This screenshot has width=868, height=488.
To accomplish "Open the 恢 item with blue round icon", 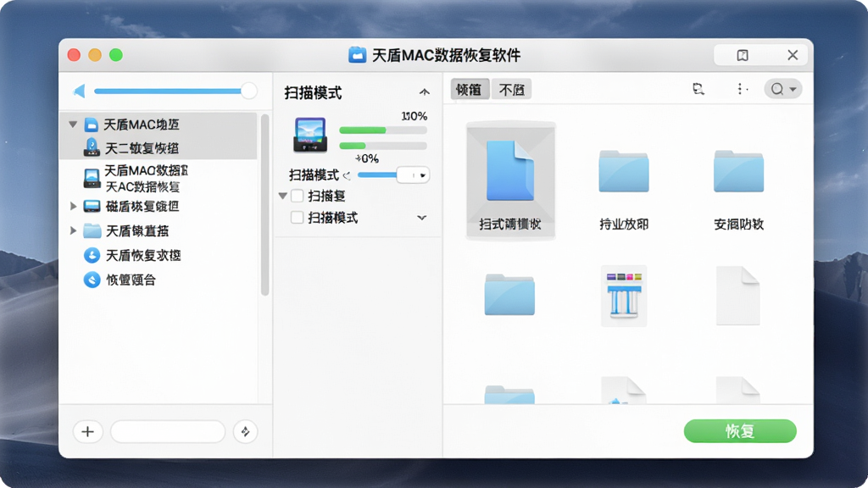I will (120, 280).
